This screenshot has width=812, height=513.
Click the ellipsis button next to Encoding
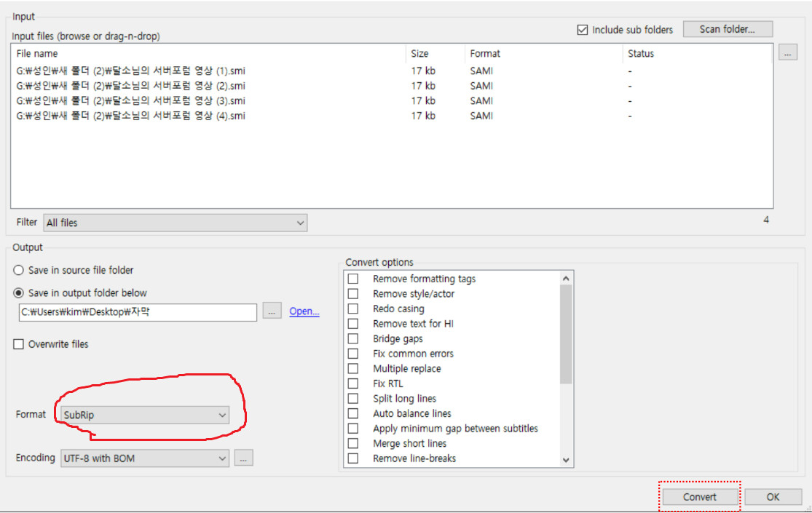pos(243,458)
